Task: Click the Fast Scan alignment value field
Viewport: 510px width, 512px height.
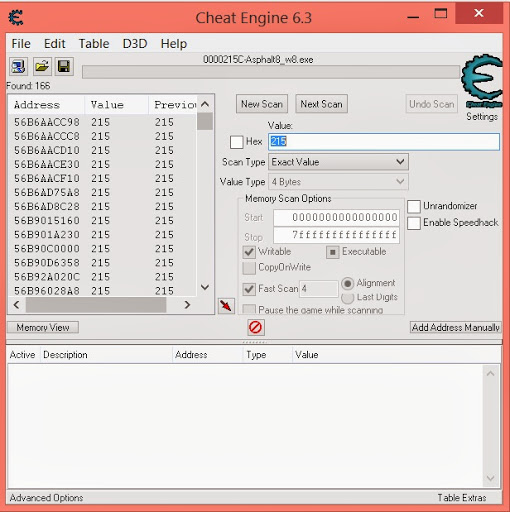Action: pyautogui.click(x=319, y=289)
